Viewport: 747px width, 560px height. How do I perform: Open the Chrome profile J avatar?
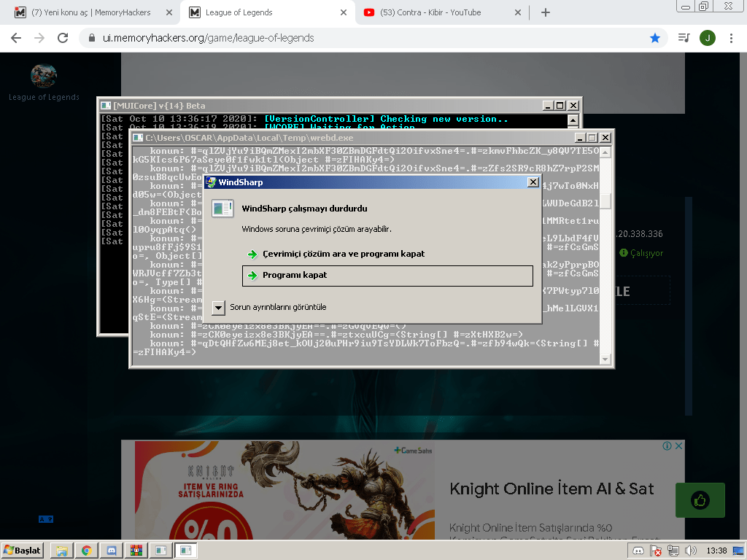[x=708, y=38]
